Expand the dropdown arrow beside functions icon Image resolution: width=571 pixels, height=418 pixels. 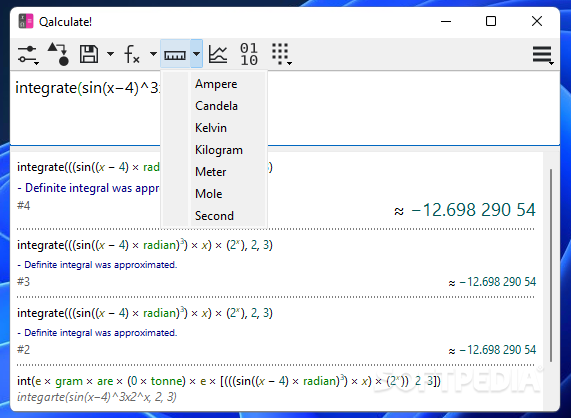coord(153,54)
